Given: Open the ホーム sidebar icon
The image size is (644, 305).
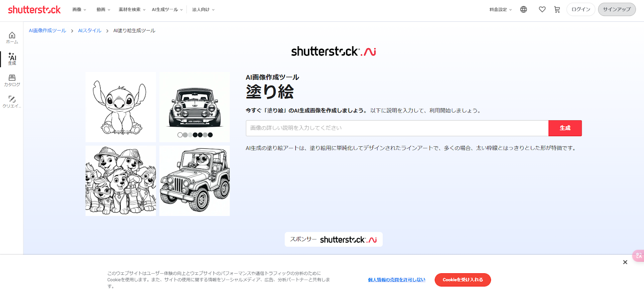Looking at the screenshot, I should click(x=12, y=38).
